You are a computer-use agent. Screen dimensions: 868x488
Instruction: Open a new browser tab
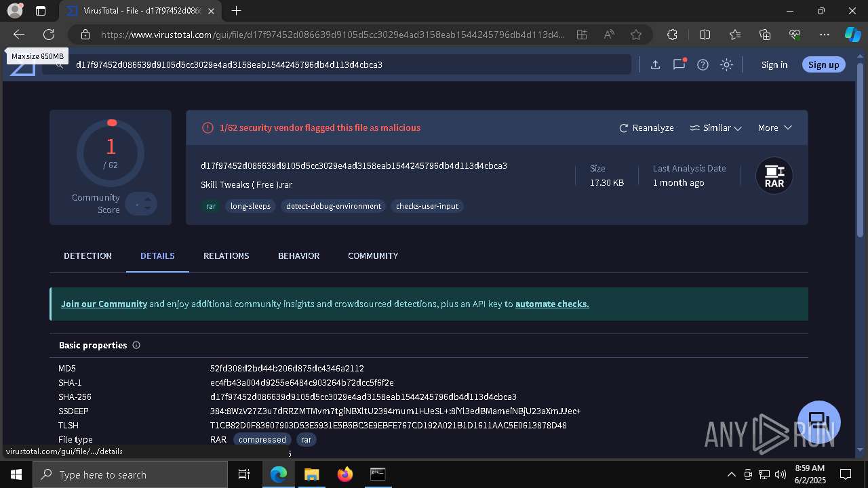pos(236,11)
